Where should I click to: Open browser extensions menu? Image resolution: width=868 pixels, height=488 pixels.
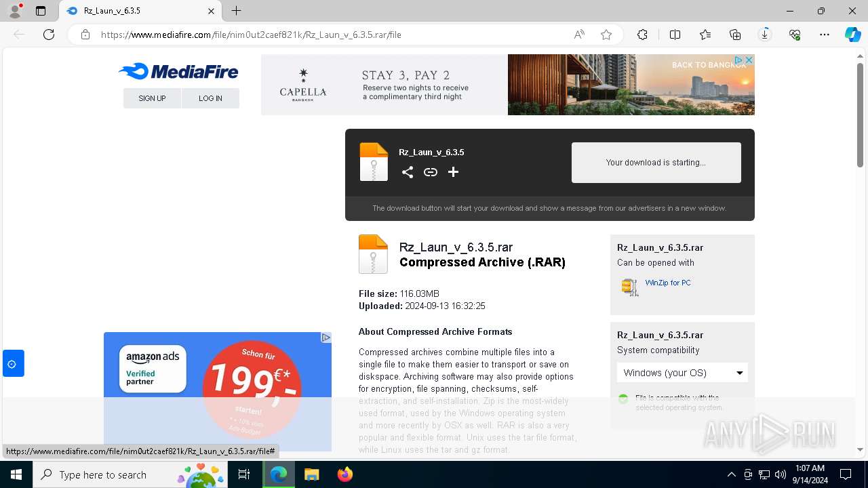642,35
